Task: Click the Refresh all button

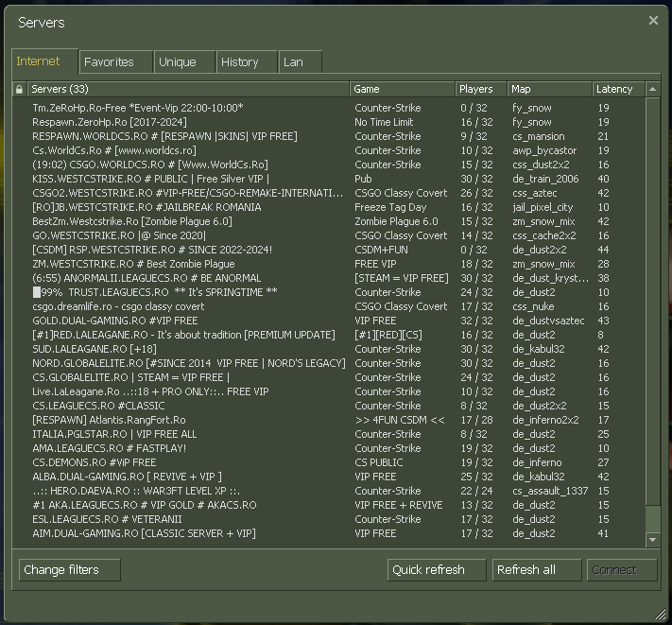Action: point(537,570)
